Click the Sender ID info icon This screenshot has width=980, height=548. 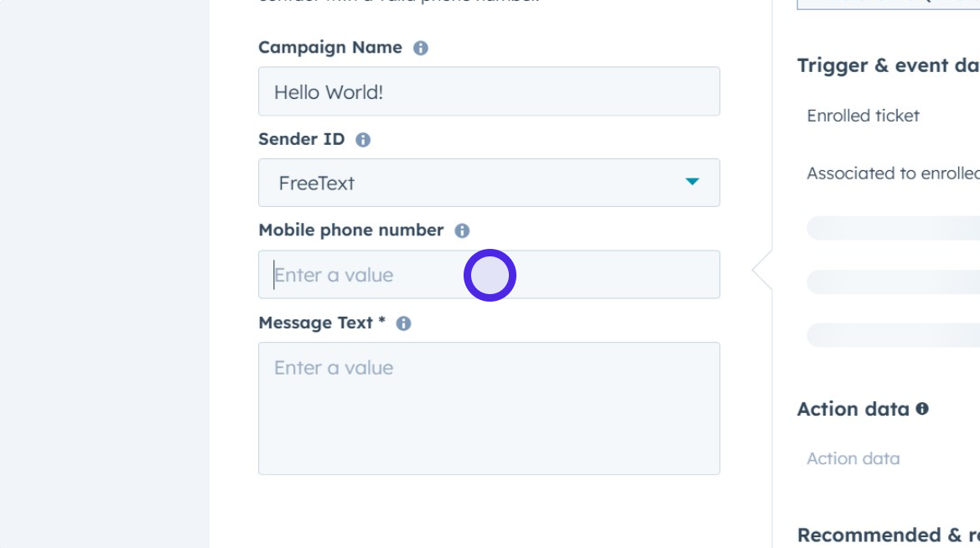363,140
